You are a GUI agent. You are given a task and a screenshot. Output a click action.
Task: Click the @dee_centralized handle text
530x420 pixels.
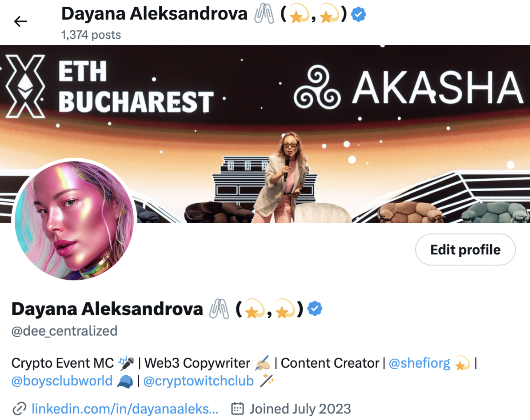pos(64,331)
